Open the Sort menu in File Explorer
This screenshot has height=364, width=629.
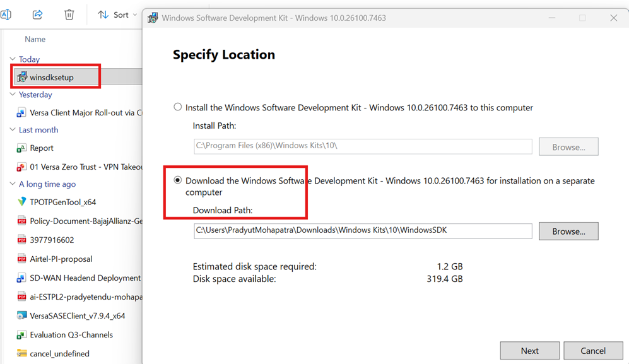117,15
